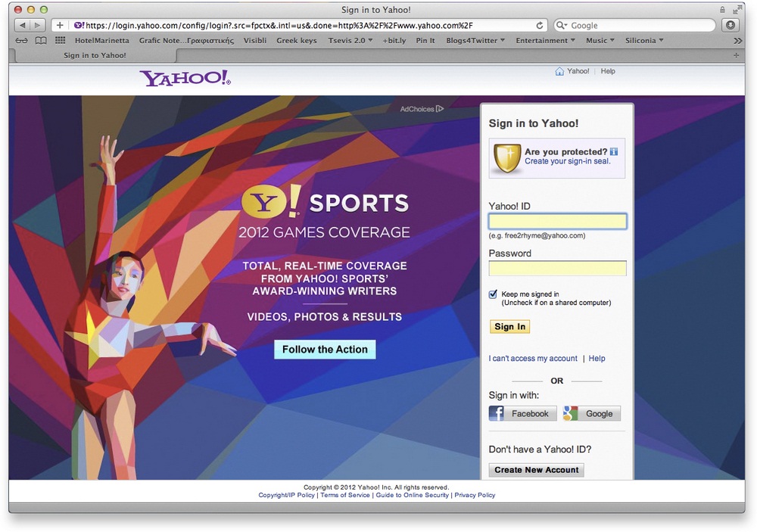Click the Yahoo favicon in address bar
This screenshot has width=757, height=532.
[x=79, y=25]
